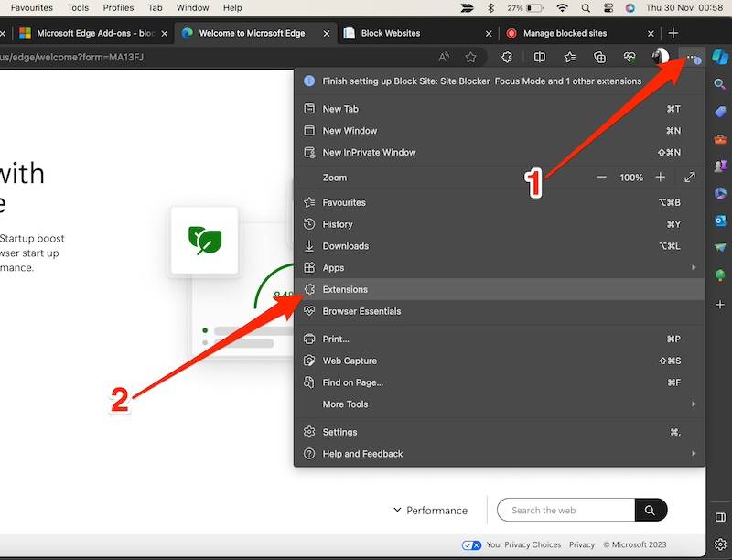Viewport: 732px width, 560px height.
Task: Click the Search icon in the sidebar
Action: tap(720, 82)
